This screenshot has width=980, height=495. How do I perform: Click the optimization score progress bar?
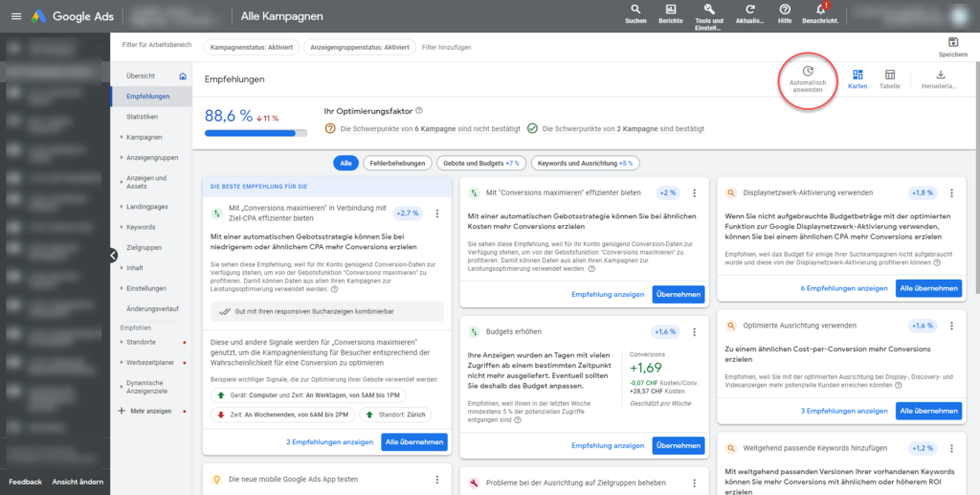click(x=256, y=132)
